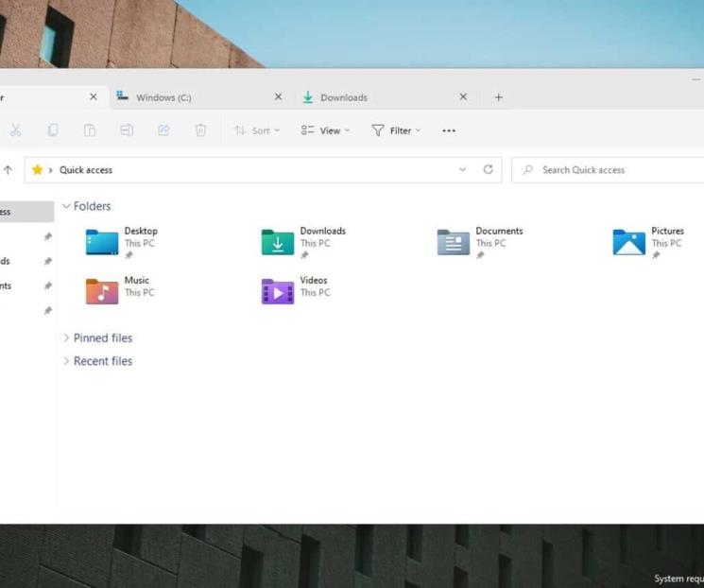Click the Copy icon in toolbar
The width and height of the screenshot is (704, 588).
click(53, 130)
